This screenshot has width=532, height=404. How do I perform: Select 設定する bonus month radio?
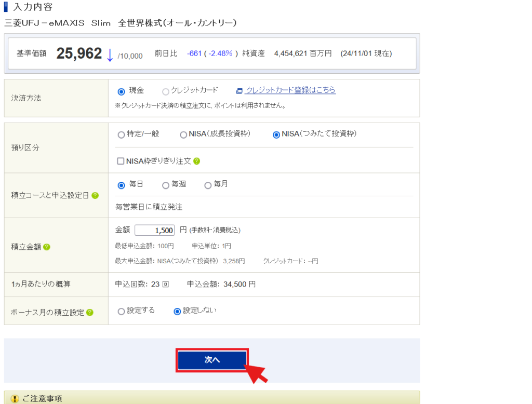121,312
